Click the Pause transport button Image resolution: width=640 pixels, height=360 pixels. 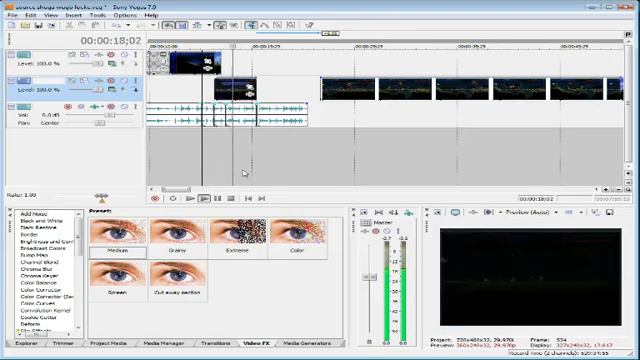218,199
